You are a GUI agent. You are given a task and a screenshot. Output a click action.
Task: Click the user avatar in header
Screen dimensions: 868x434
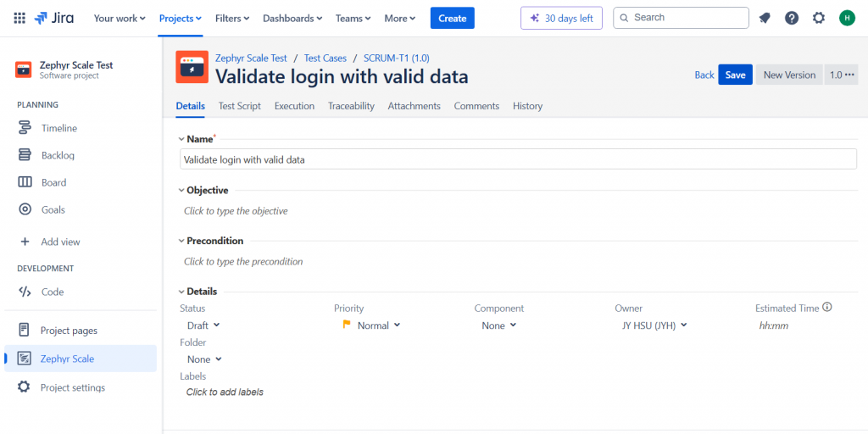847,18
